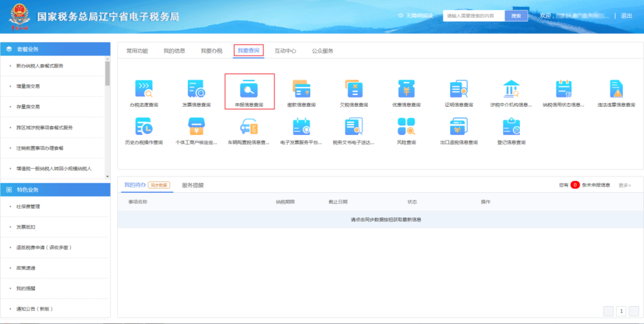Click the 申报信息查询 icon
Viewport: 644px width, 324px height.
249,90
